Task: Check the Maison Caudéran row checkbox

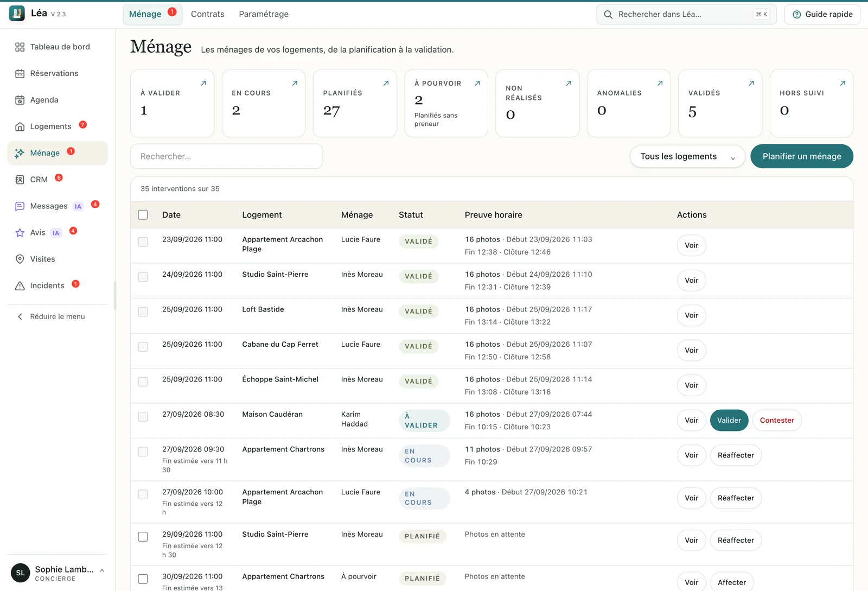Action: [x=143, y=417]
